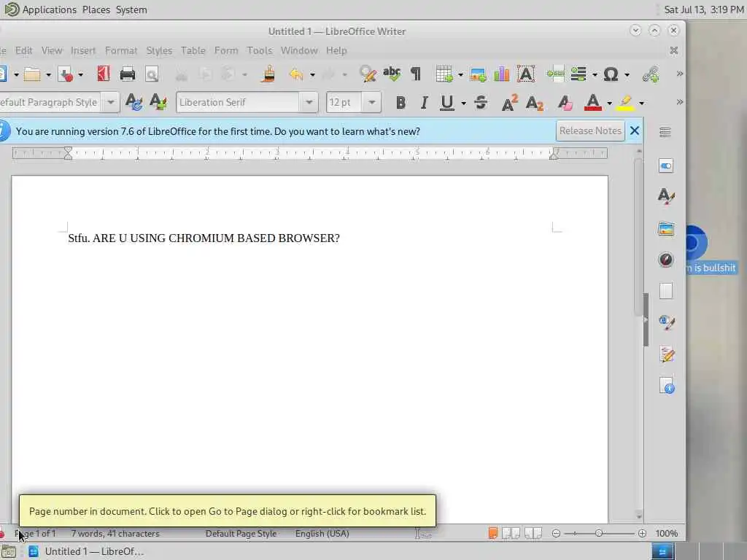Apply yellow highlighting color
This screenshot has height=560, width=747.
click(625, 102)
